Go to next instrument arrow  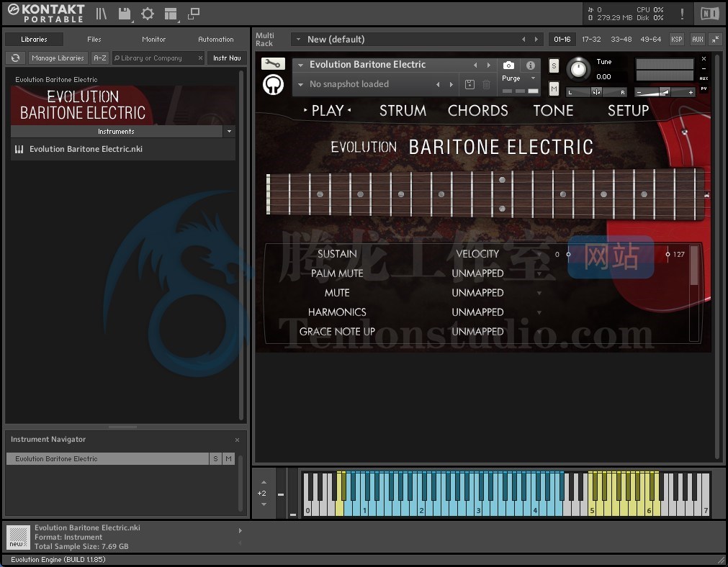point(488,65)
